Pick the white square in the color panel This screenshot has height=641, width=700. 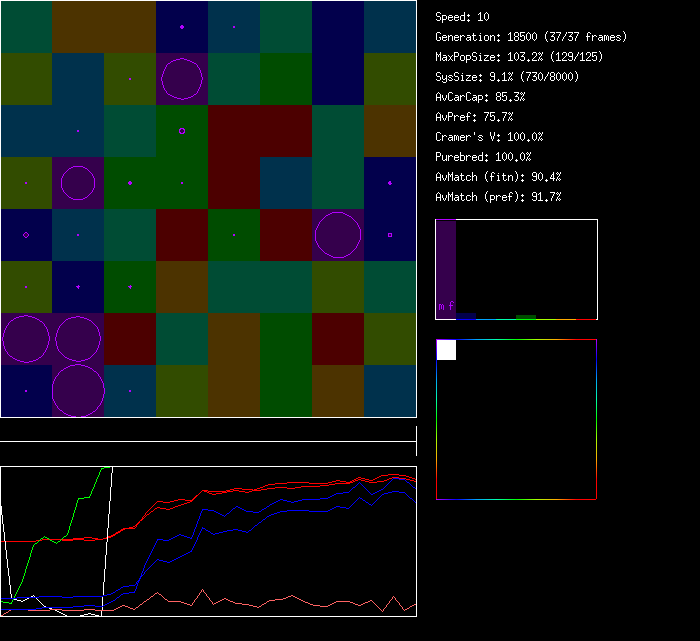pos(446,350)
